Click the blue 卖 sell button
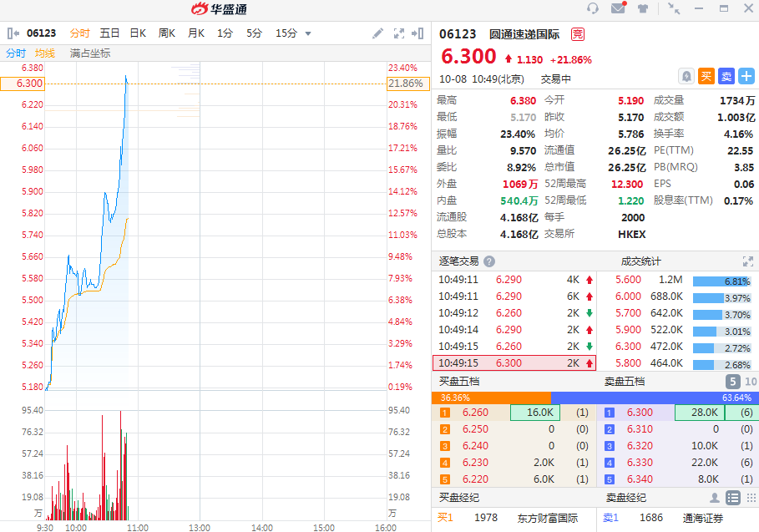Screen dimensions: 759x532 726,76
